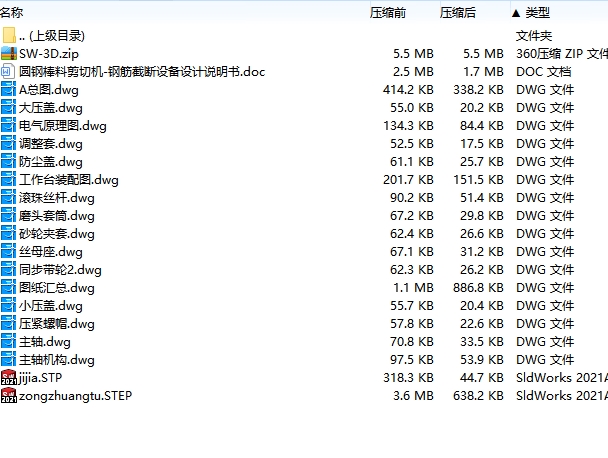
Task: Click the DWG icon beside 主轴.dwg
Action: click(9, 341)
